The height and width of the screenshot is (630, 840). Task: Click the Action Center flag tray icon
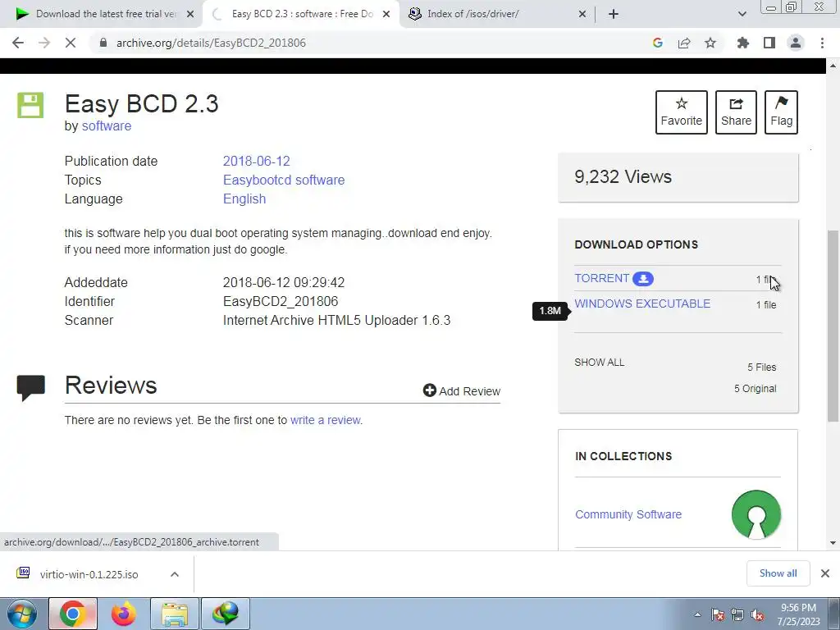(x=718, y=615)
